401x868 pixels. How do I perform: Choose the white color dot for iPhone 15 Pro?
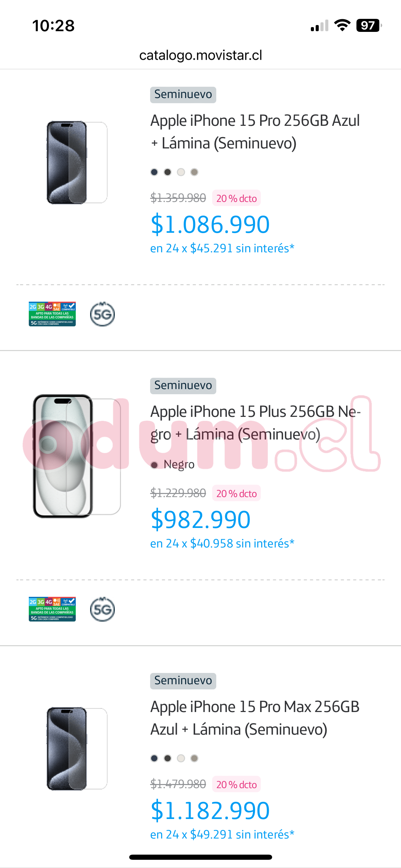tap(181, 172)
